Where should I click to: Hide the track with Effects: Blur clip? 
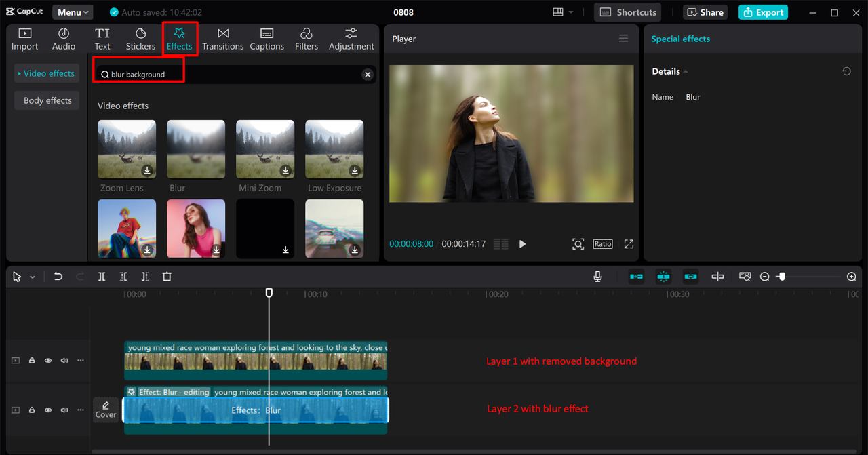(x=48, y=410)
